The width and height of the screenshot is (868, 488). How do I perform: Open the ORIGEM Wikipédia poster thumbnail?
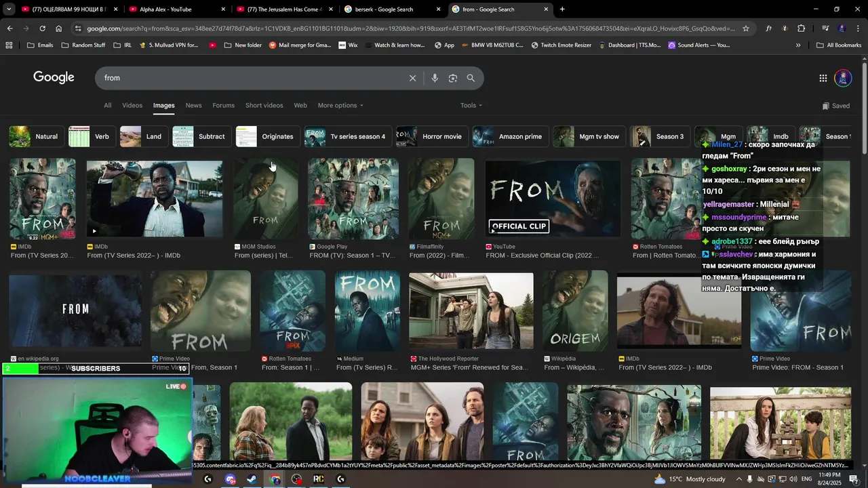coord(575,310)
